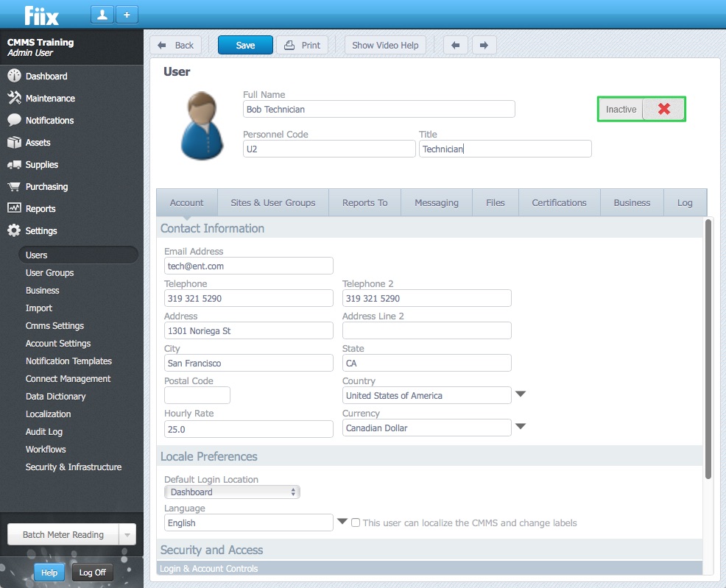The image size is (726, 588).
Task: Open Cmms Settings
Action: click(x=54, y=326)
